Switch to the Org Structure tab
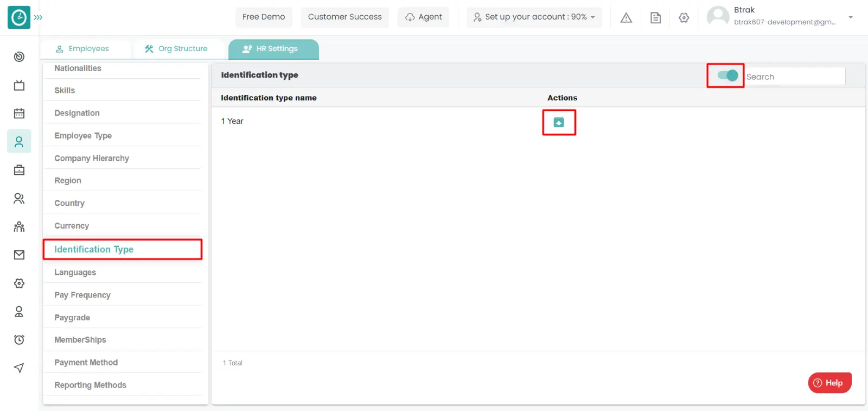This screenshot has height=411, width=868. tap(176, 49)
